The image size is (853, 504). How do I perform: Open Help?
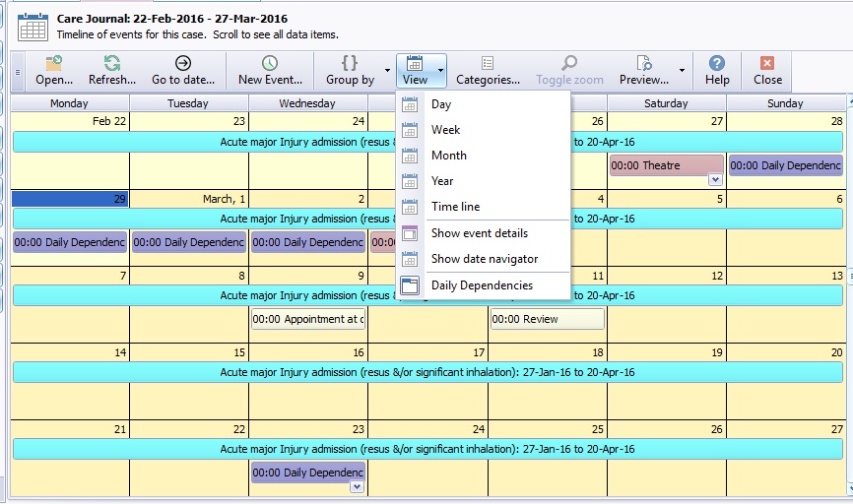[x=717, y=71]
